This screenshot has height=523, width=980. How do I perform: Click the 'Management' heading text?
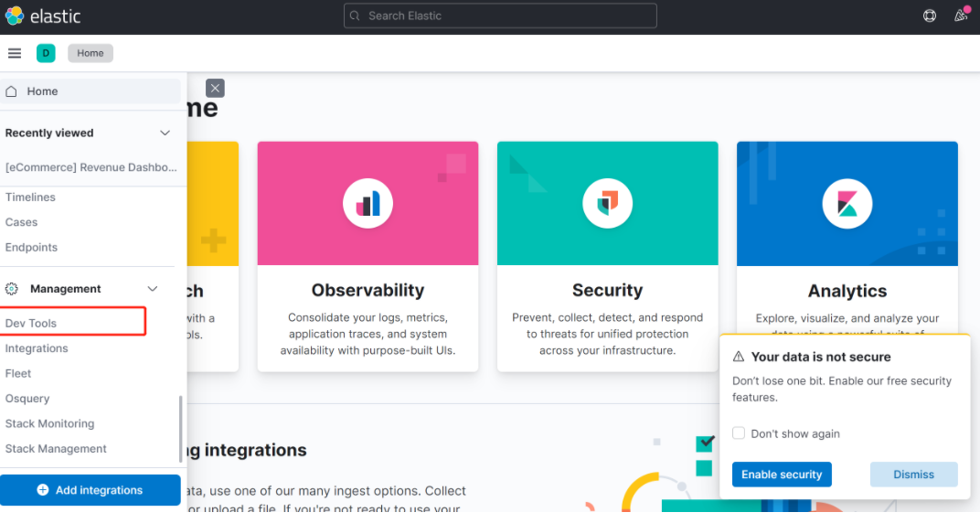pyautogui.click(x=66, y=289)
